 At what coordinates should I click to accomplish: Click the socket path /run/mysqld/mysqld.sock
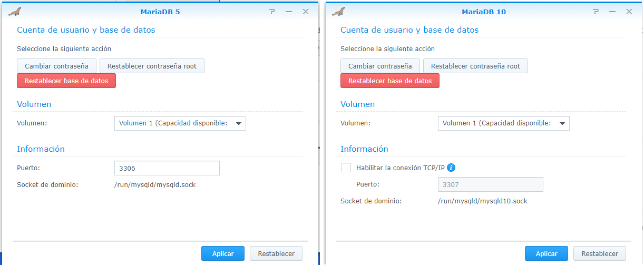pos(155,185)
